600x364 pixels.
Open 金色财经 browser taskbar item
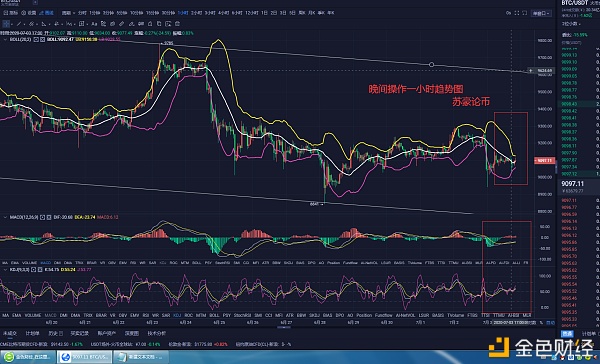tap(28, 357)
